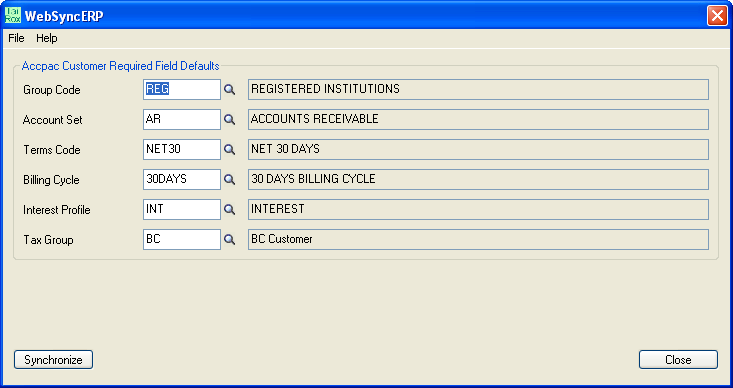
Task: Click the Synchronize button
Action: [x=53, y=359]
